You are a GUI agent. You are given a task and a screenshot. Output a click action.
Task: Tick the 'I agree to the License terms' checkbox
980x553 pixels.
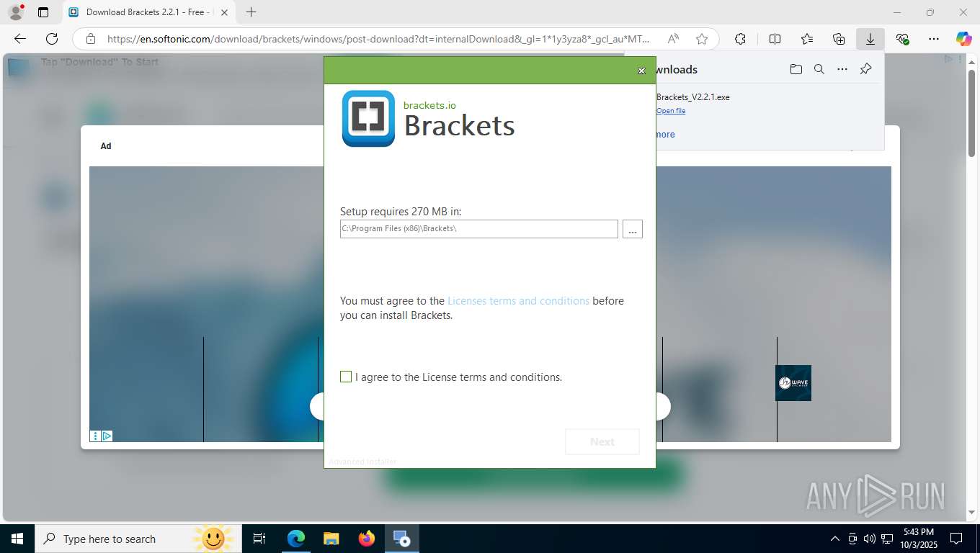tap(346, 377)
